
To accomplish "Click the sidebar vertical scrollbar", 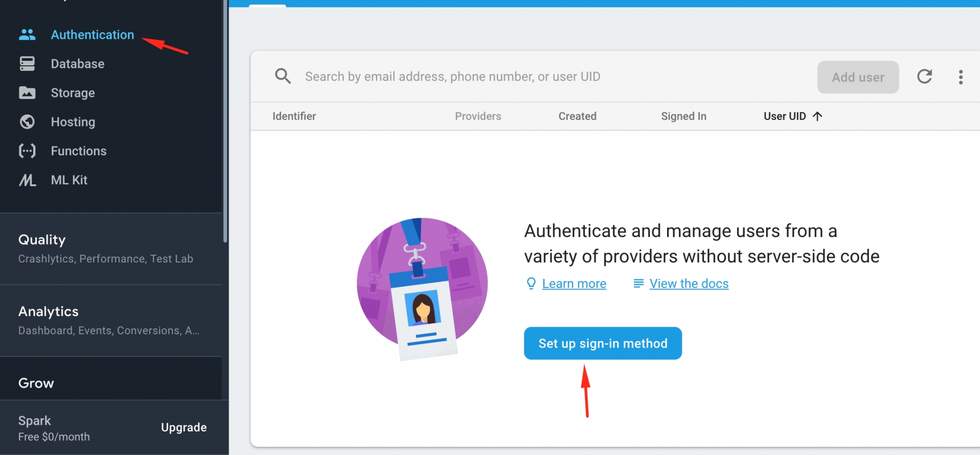I will (x=225, y=123).
